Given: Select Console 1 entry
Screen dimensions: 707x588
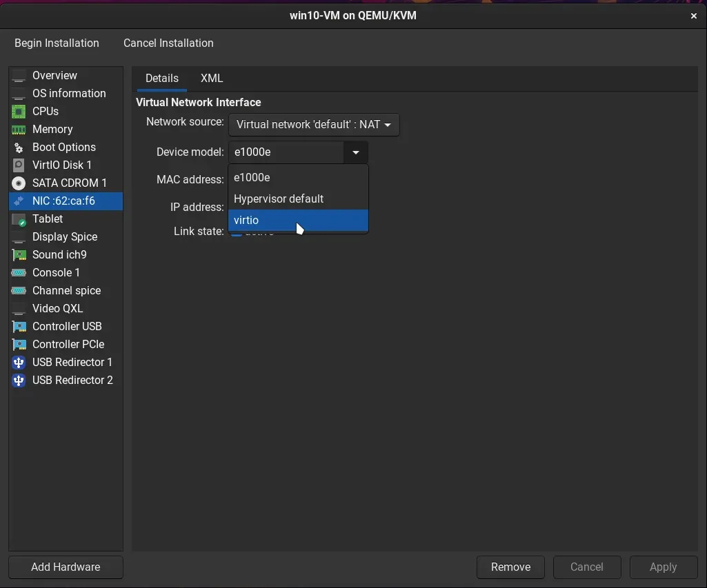Looking at the screenshot, I should [x=66, y=272].
